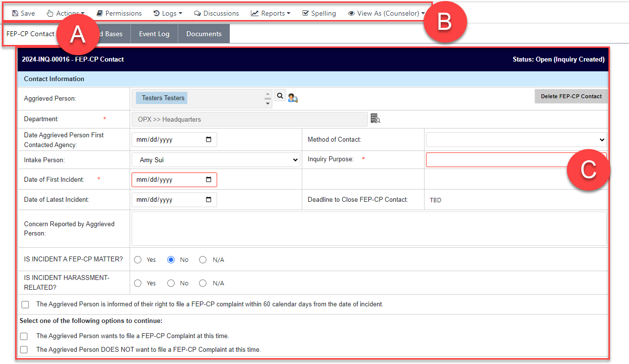Open the View As (Counselor) dropdown

[x=386, y=13]
